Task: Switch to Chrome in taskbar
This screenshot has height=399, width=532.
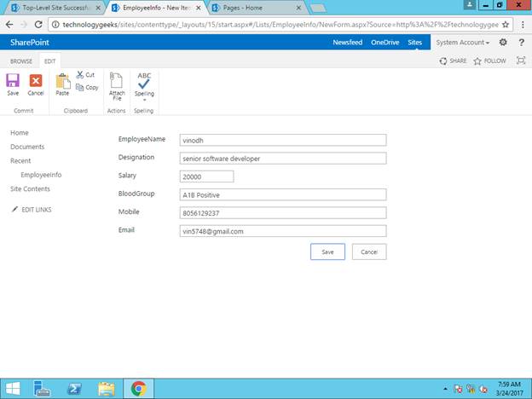Action: tap(138, 389)
